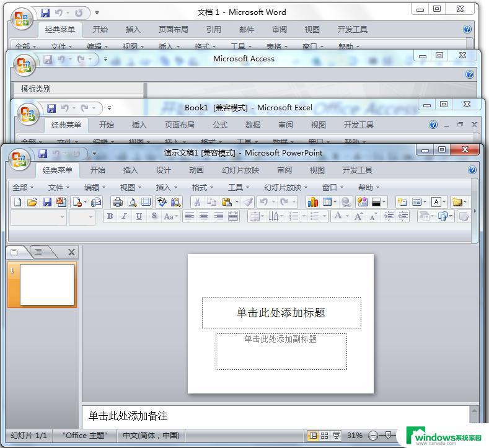489x448 pixels.
Task: Open Print Preview magnifier icon in PowerPoint
Action: coord(132,202)
